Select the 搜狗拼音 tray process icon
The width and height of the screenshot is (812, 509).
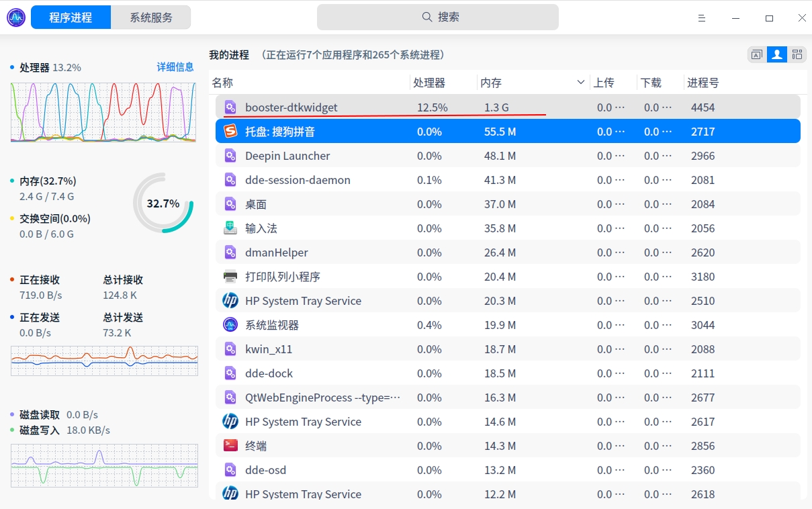pyautogui.click(x=230, y=131)
